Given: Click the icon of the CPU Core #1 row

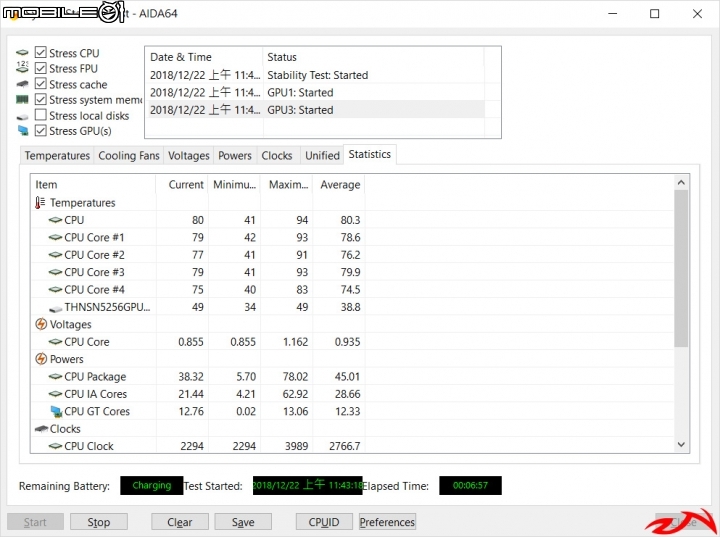Looking at the screenshot, I should 55,237.
